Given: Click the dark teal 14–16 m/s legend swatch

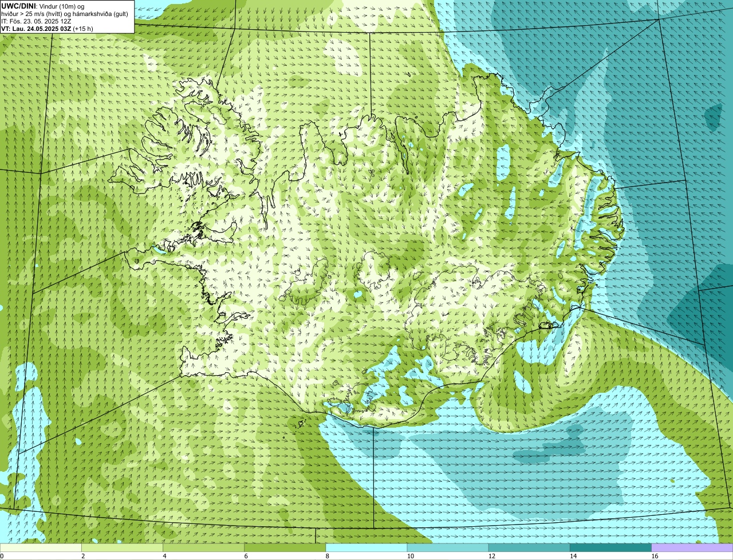Looking at the screenshot, I should pyautogui.click(x=610, y=547).
